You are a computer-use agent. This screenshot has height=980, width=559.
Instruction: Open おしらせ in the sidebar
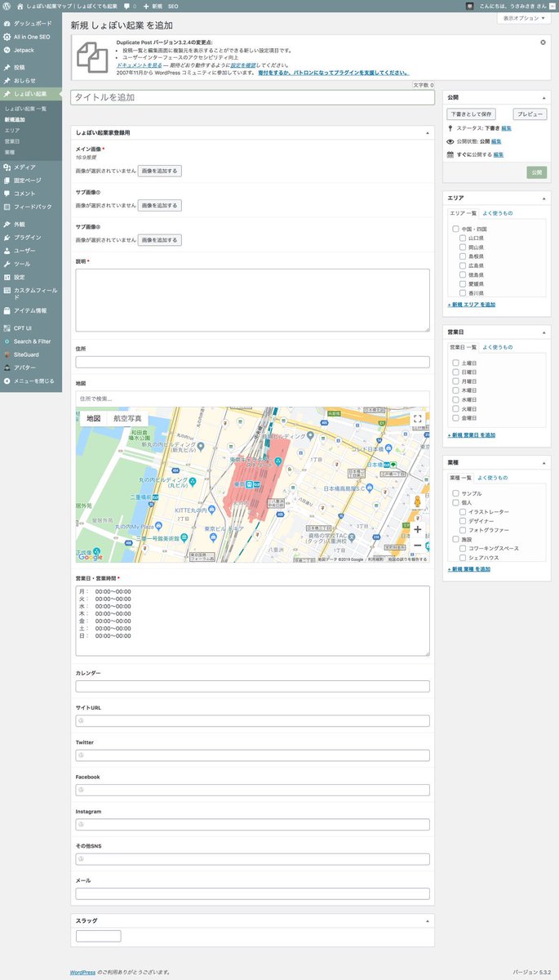(31, 80)
